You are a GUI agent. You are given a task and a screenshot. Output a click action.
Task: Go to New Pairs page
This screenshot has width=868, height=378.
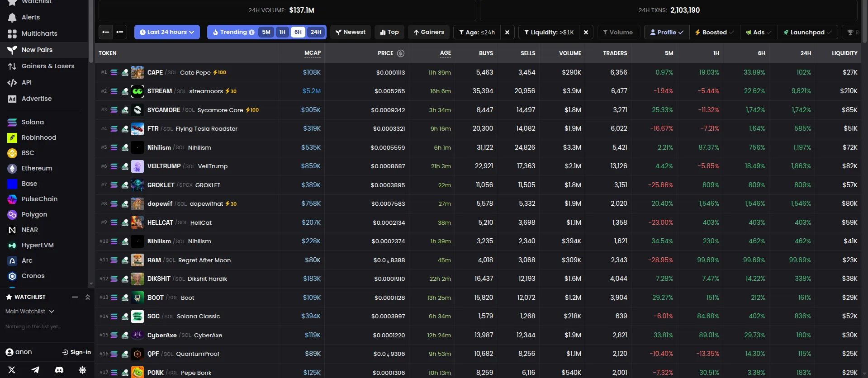pyautogui.click(x=44, y=50)
